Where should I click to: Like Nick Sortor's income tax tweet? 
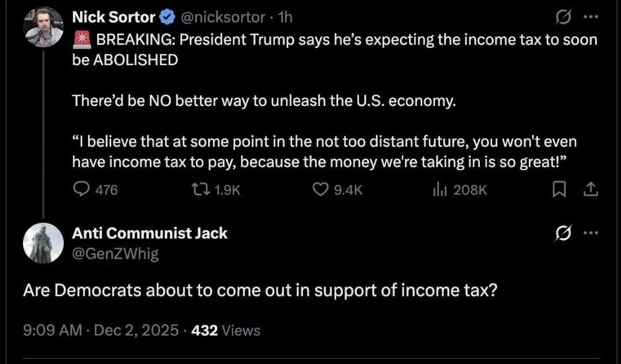tap(320, 189)
